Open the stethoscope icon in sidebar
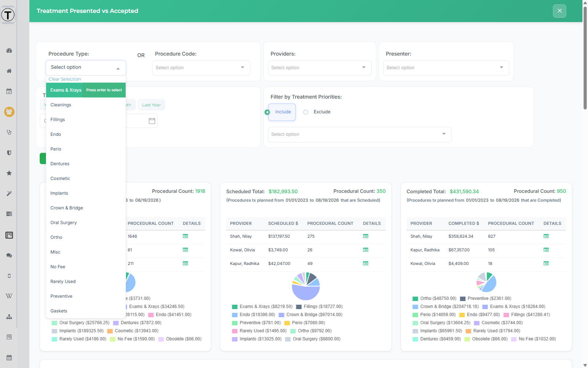The width and height of the screenshot is (588, 368). click(x=9, y=132)
